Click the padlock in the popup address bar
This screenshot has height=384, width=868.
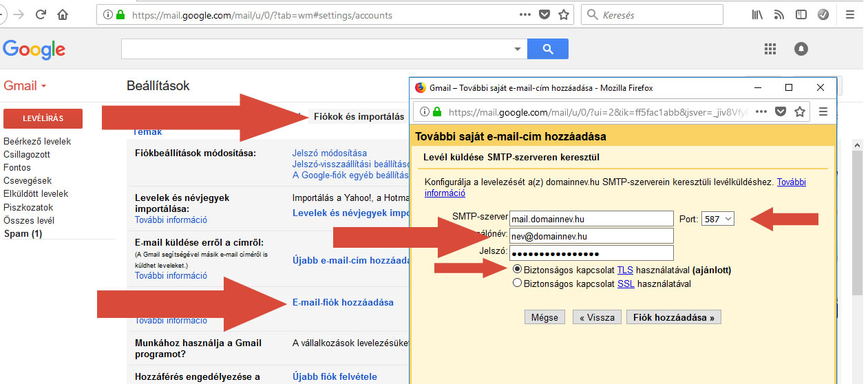(x=437, y=111)
